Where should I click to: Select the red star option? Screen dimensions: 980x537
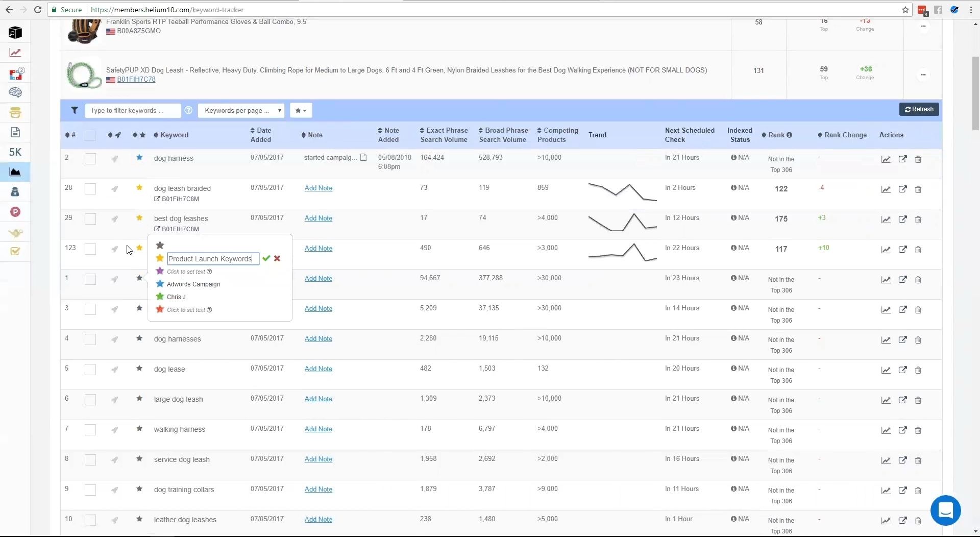click(x=160, y=309)
